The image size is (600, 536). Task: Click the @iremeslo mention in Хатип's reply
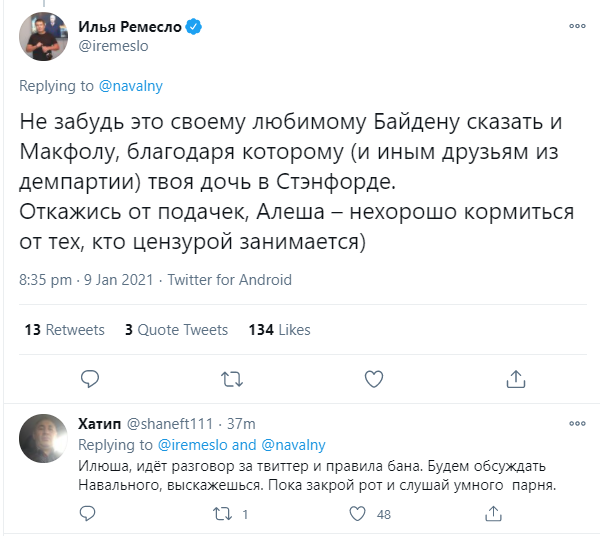(194, 445)
